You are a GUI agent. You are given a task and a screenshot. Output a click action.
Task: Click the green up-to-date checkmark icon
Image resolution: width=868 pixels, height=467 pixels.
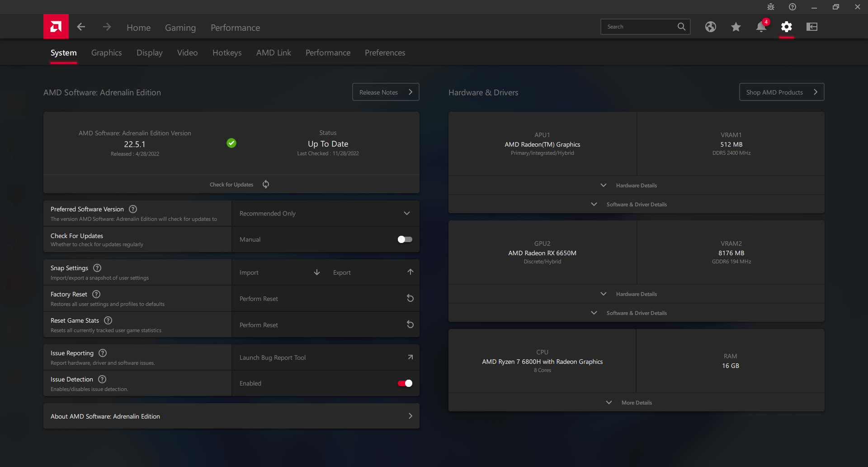tap(231, 143)
